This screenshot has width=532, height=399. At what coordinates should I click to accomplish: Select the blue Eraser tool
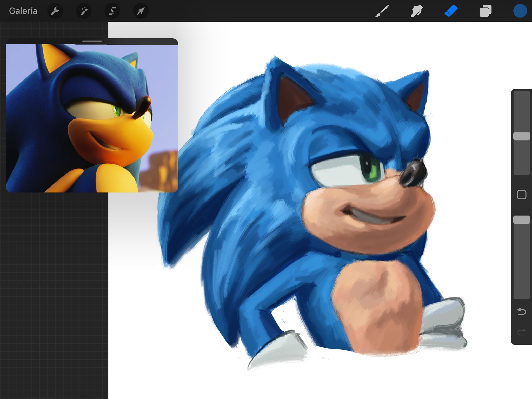click(x=451, y=11)
